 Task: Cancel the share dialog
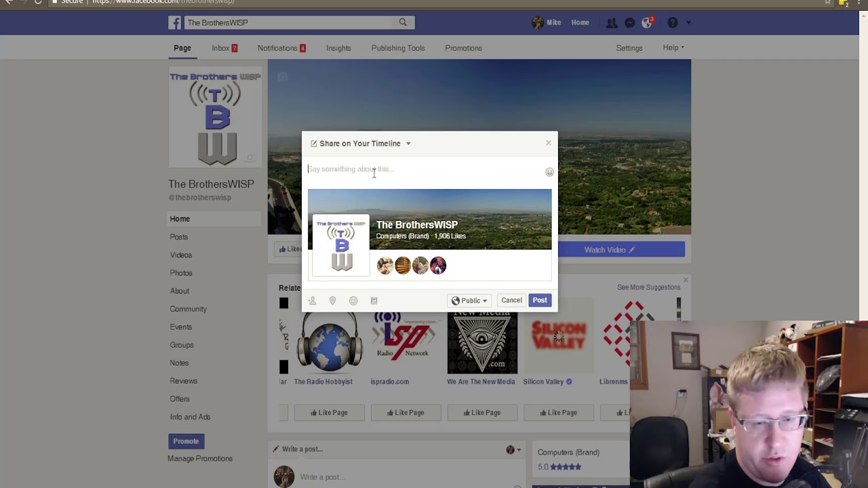[511, 300]
